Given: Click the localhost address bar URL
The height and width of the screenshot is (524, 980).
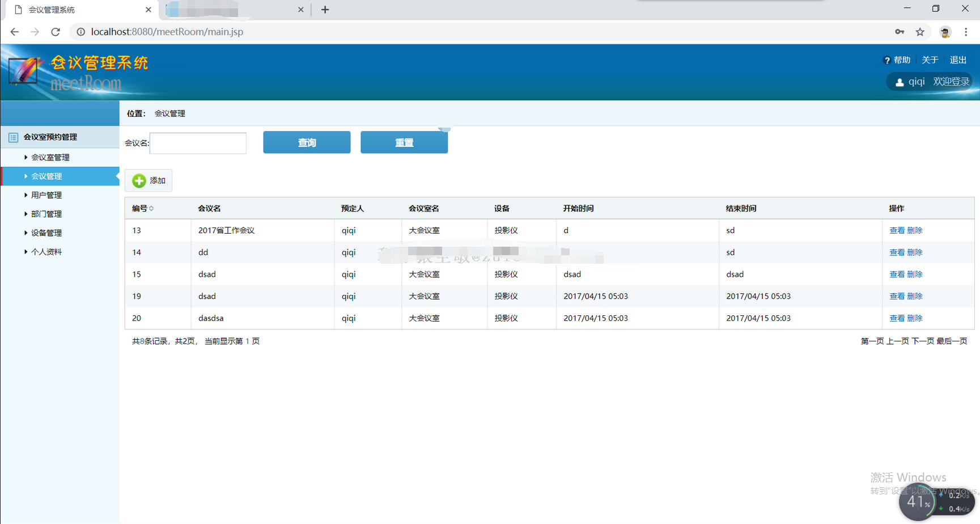Looking at the screenshot, I should pyautogui.click(x=167, y=32).
